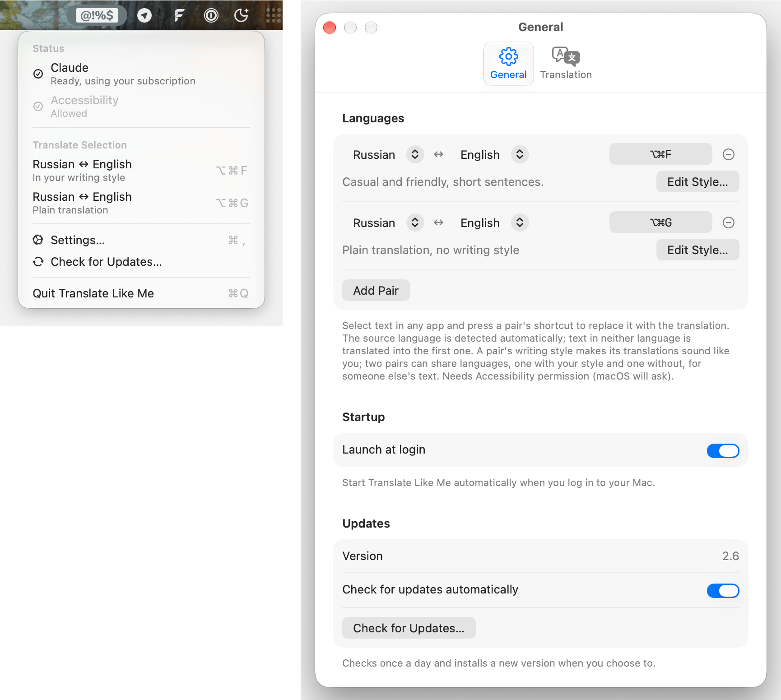Remove the ⌥⌘G language pair with minus icon
This screenshot has width=781, height=700.
728,223
